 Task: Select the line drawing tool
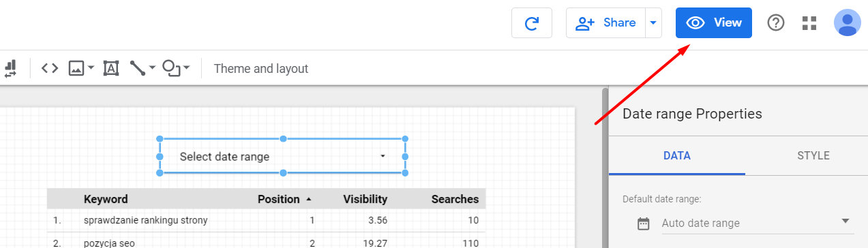138,68
